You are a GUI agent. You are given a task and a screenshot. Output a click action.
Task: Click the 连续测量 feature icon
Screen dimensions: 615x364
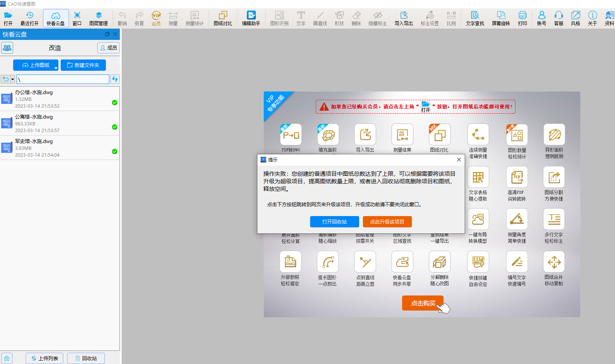point(478,134)
